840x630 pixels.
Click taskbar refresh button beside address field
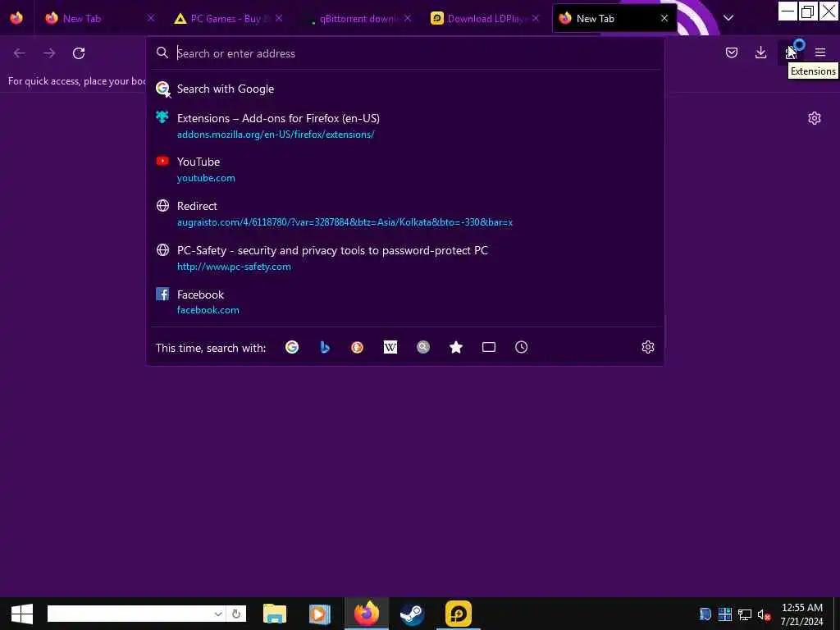pos(235,614)
